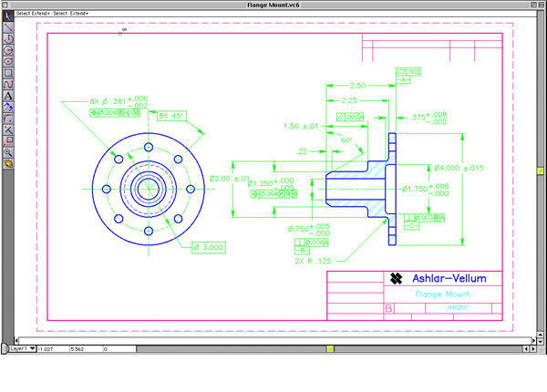Click the horizontal scrollbar yellow thumb
547x392 pixels.
click(330, 348)
